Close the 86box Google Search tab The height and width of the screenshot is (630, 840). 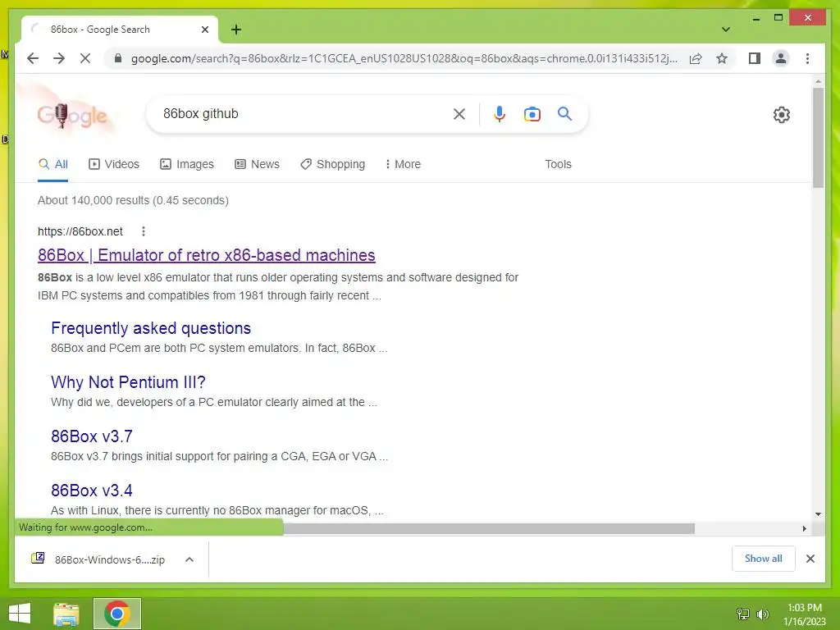pyautogui.click(x=204, y=30)
